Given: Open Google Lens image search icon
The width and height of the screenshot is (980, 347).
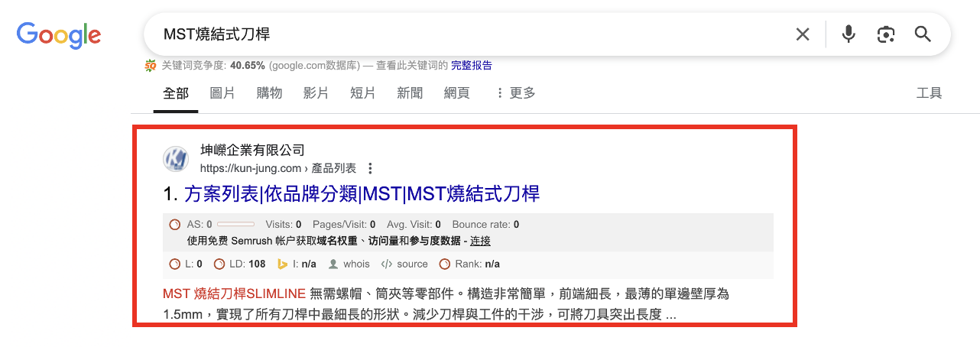Looking at the screenshot, I should pos(885,34).
